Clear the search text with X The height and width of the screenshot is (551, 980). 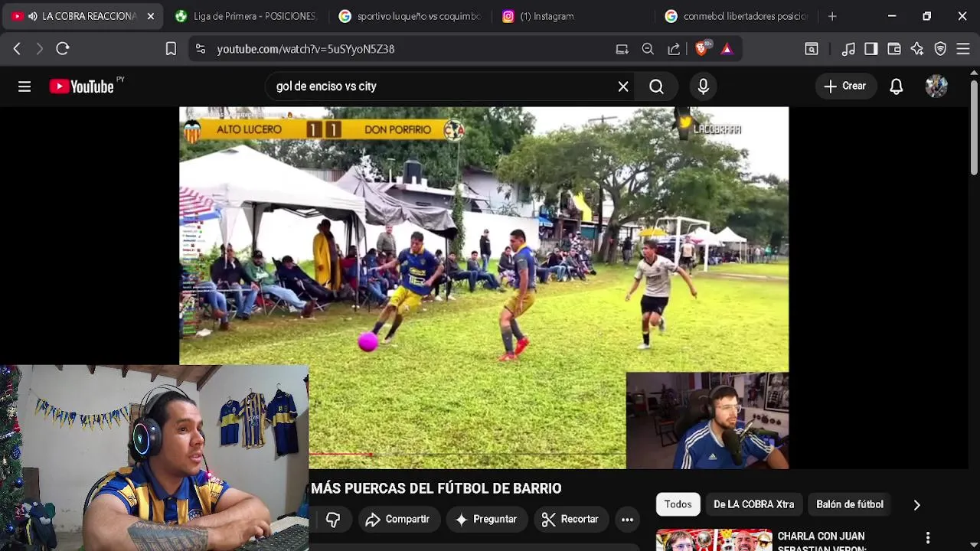point(623,86)
